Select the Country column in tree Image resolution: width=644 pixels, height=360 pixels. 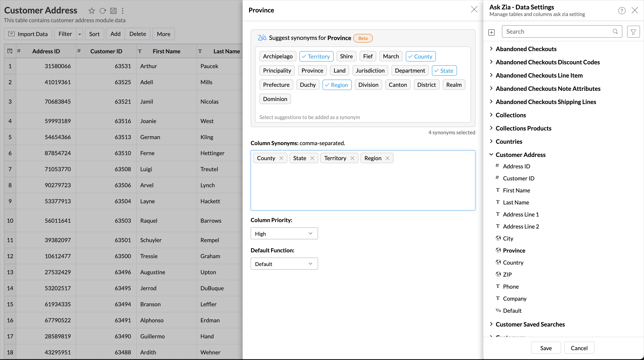513,262
